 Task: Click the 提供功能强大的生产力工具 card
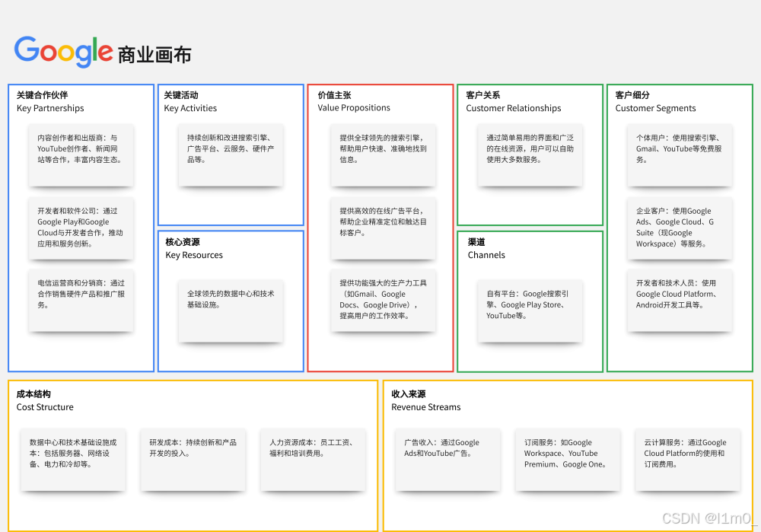(x=384, y=301)
